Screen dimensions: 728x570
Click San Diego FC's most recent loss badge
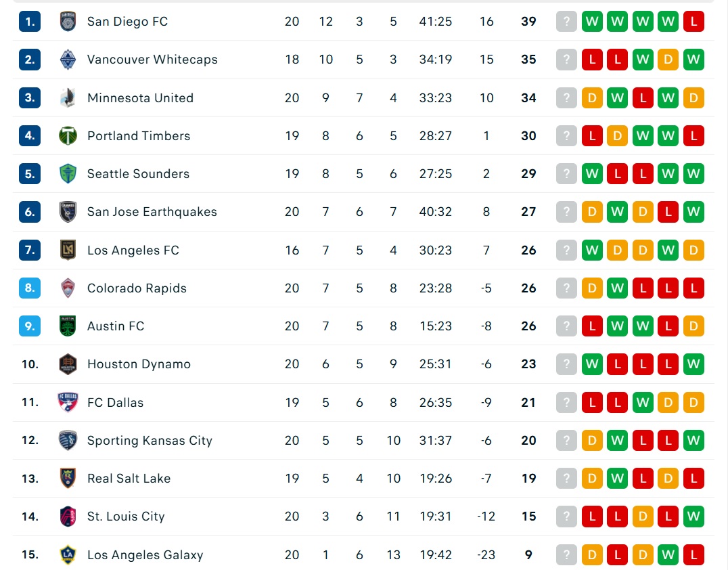coord(693,22)
